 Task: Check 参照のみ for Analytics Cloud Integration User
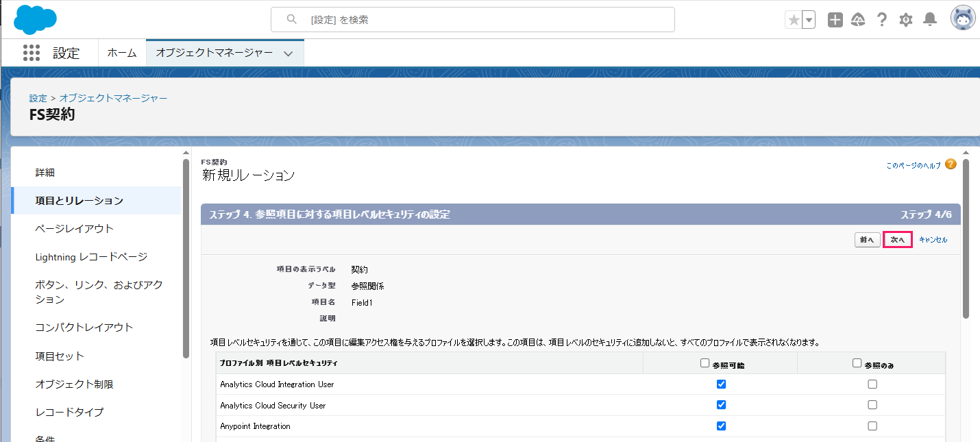[x=872, y=384]
